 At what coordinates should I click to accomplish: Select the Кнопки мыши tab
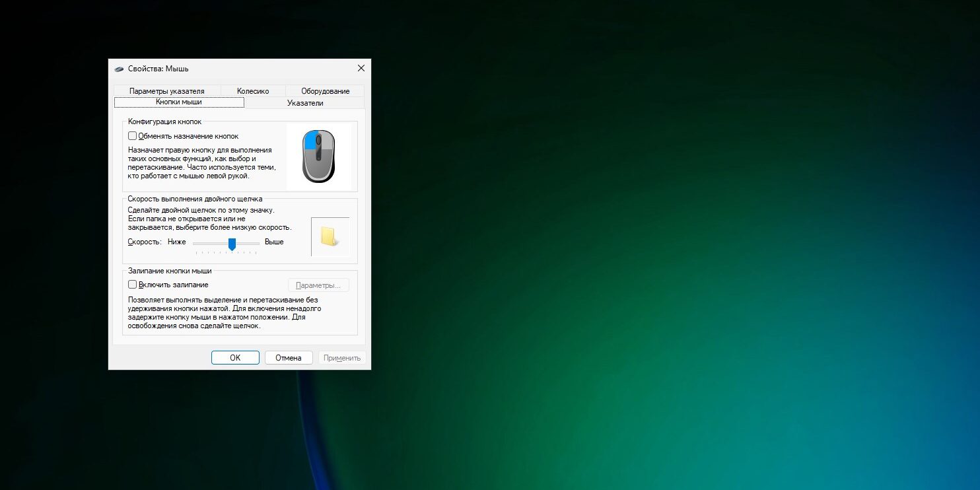pos(179,102)
